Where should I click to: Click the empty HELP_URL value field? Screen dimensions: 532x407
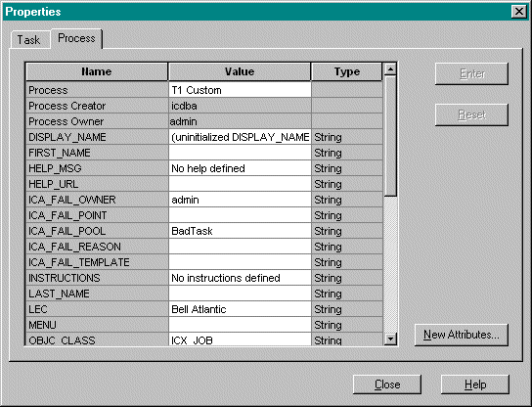coord(240,184)
